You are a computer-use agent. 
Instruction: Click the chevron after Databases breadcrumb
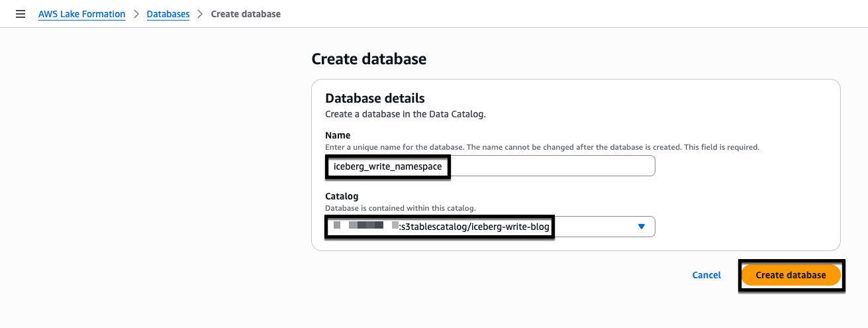tap(200, 14)
